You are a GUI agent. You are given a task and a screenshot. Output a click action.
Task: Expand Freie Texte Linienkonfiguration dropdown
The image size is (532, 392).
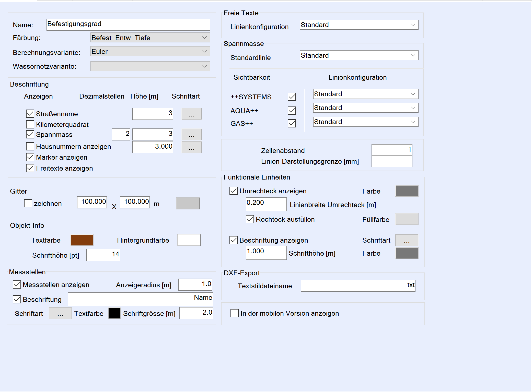point(359,25)
